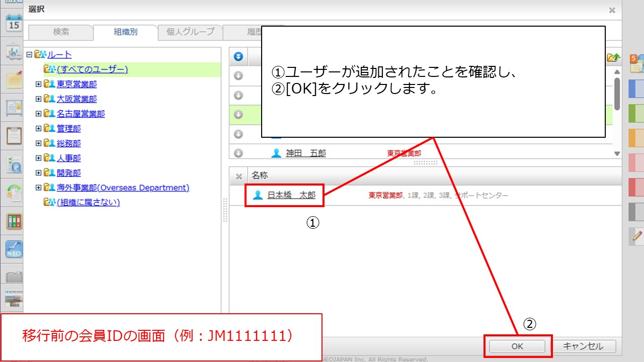The image size is (644, 362).
Task: Click the OK button
Action: click(517, 346)
